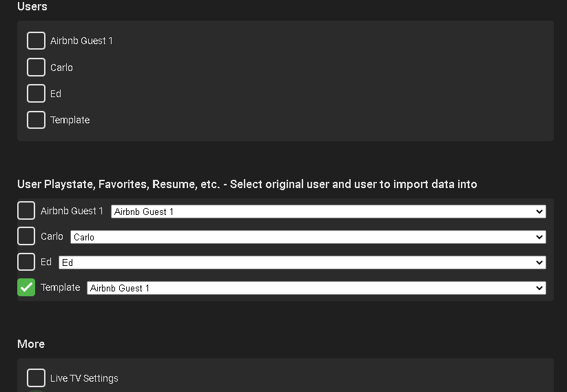Open the dropdown showing Carlo
The image size is (567, 392).
point(307,237)
